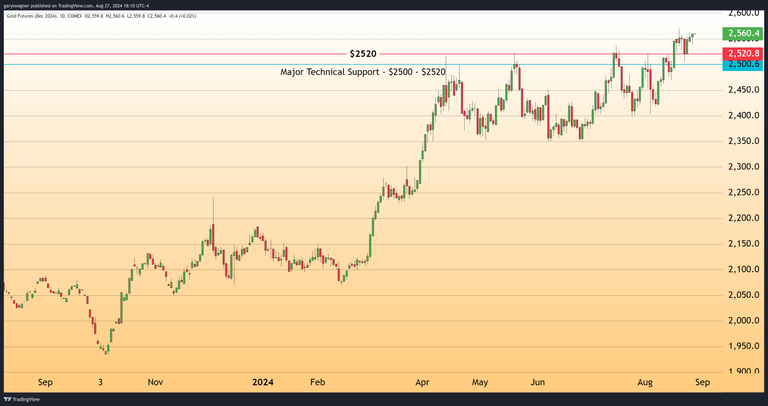Click the 2,400.0 level on price axis
Image resolution: width=768 pixels, height=406 pixels.
(x=745, y=116)
